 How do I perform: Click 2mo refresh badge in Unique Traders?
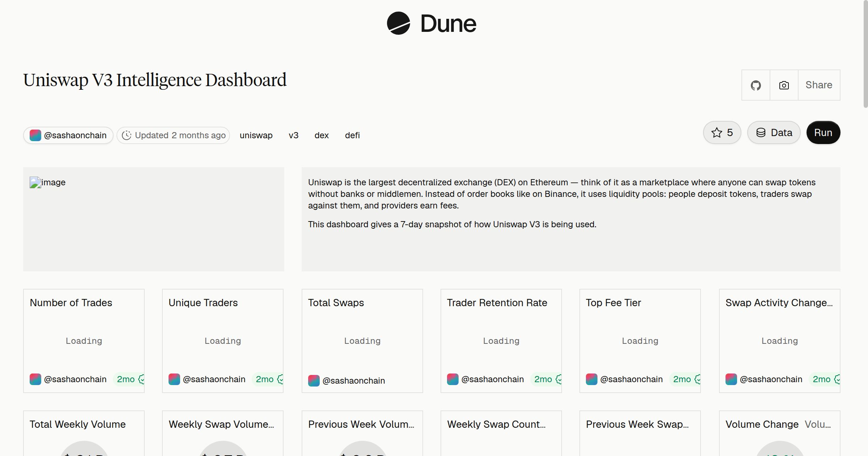click(268, 379)
